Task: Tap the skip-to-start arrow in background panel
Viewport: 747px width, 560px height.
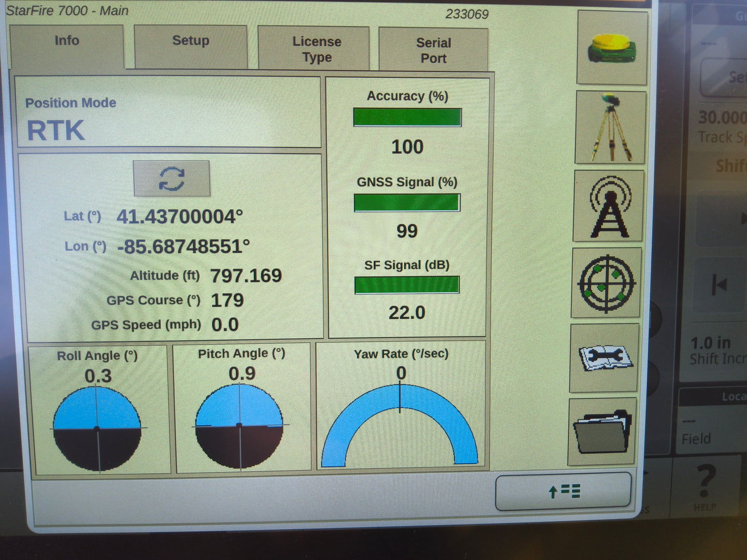Action: pyautogui.click(x=719, y=285)
